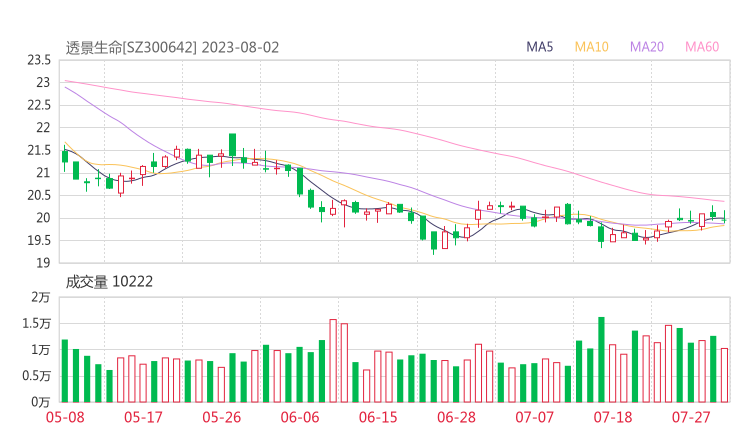Viewport: 740px width, 440px height.
Task: Select the 06-15 date axis label
Action: pos(378,417)
